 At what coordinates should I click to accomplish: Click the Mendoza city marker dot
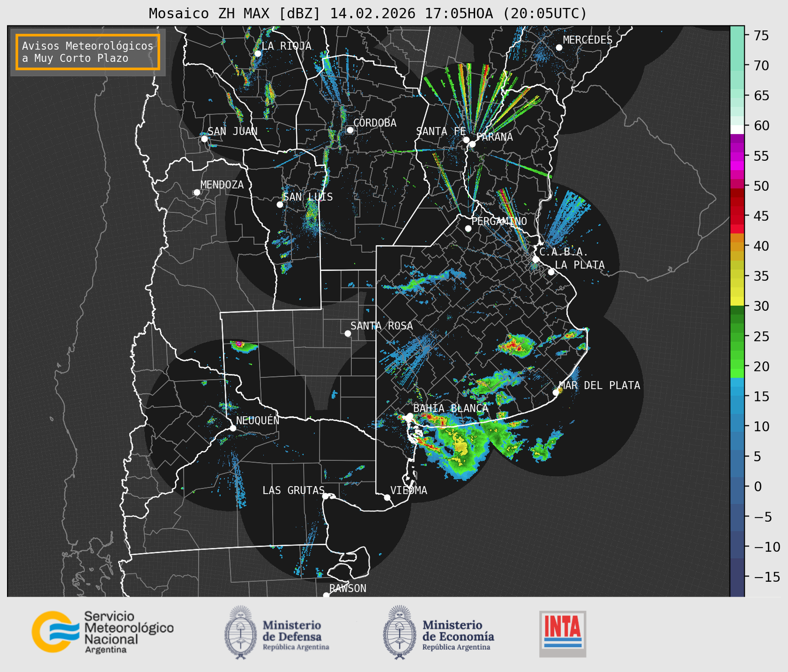(197, 193)
